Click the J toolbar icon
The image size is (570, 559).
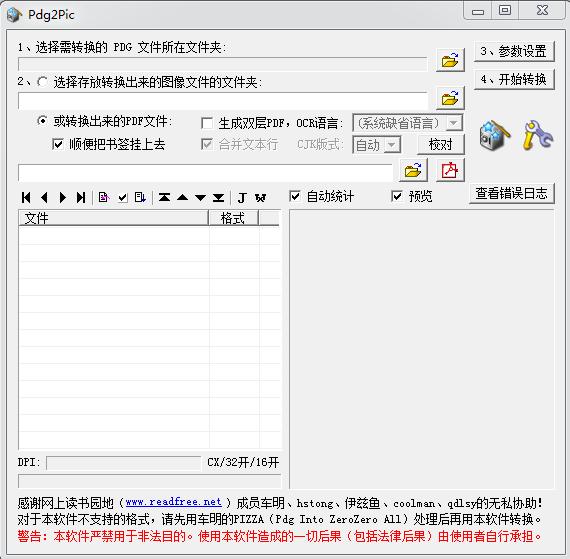click(242, 198)
